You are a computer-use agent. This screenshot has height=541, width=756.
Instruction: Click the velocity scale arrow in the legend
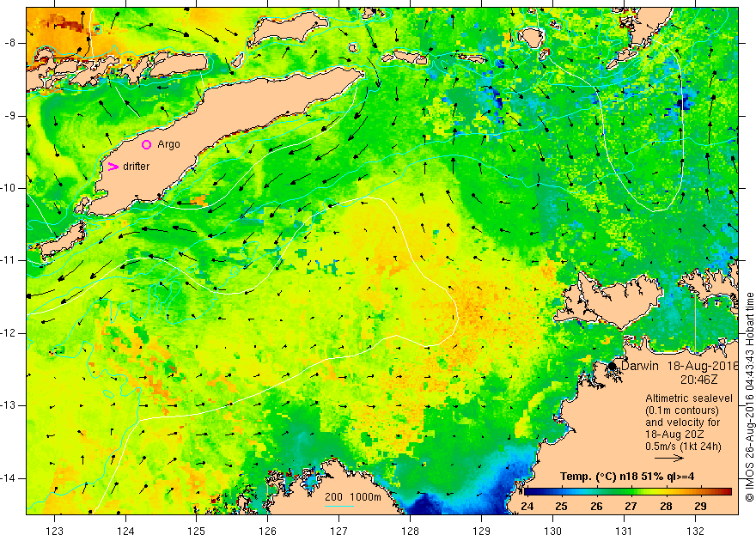(x=669, y=458)
